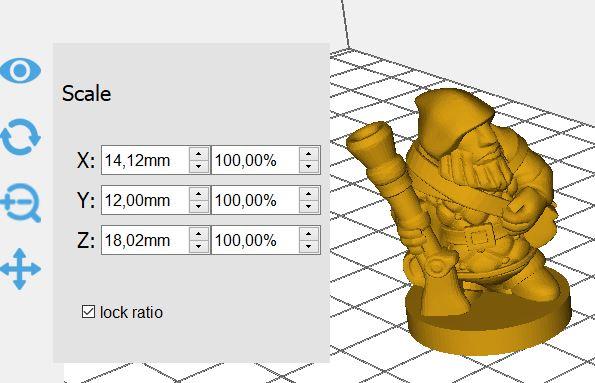
Task: Click the X 100,00% scale field
Action: tap(255, 160)
